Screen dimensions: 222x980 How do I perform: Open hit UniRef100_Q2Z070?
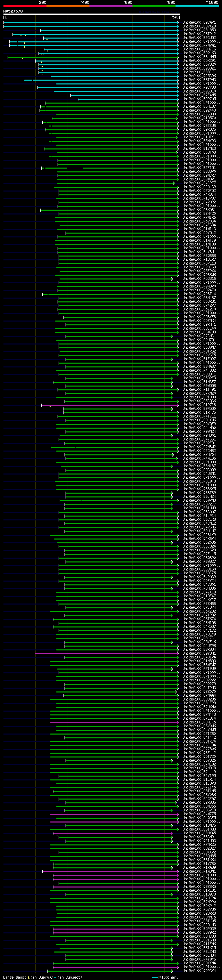(x=199, y=691)
